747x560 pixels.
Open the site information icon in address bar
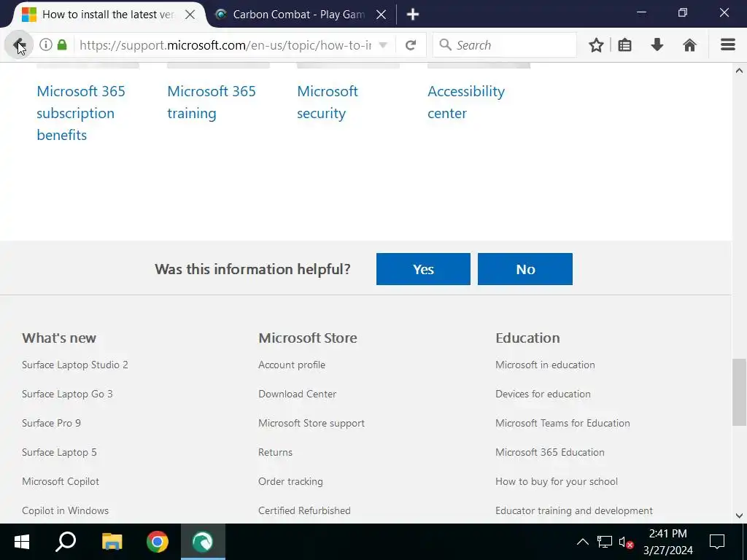point(46,44)
